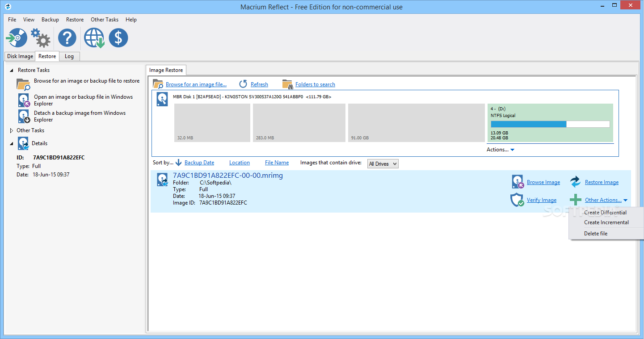Select the Restore tab
The height and width of the screenshot is (339, 644).
47,56
